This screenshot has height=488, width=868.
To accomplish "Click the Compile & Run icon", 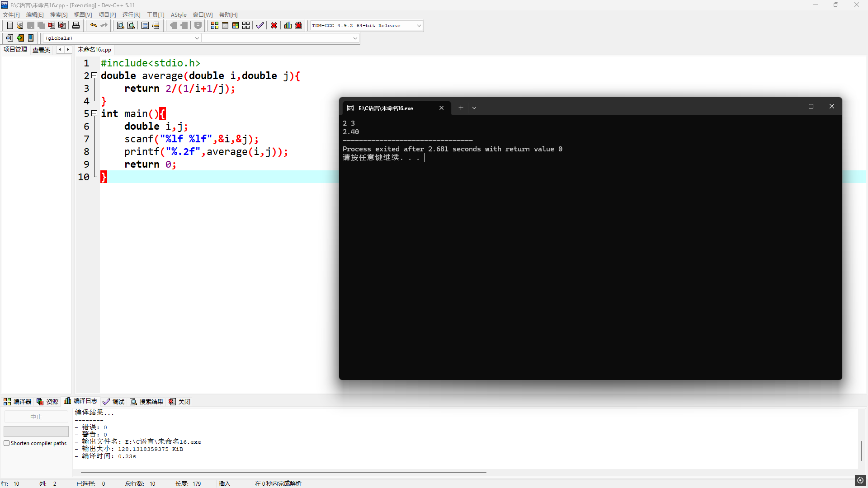I will pyautogui.click(x=236, y=26).
